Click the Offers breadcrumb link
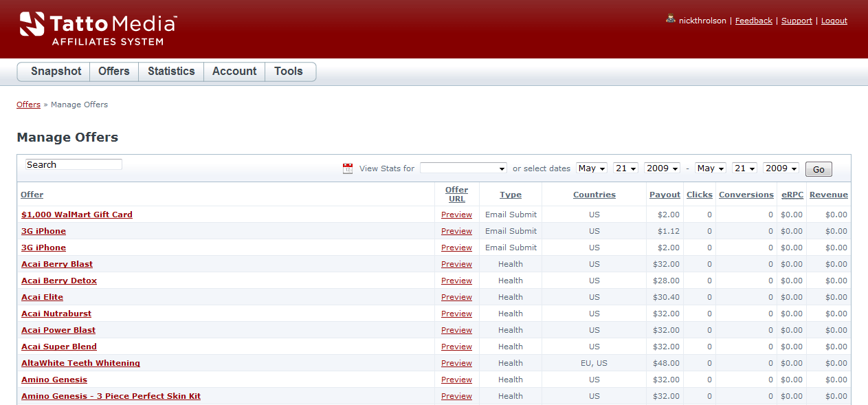The width and height of the screenshot is (868, 405). (x=28, y=105)
